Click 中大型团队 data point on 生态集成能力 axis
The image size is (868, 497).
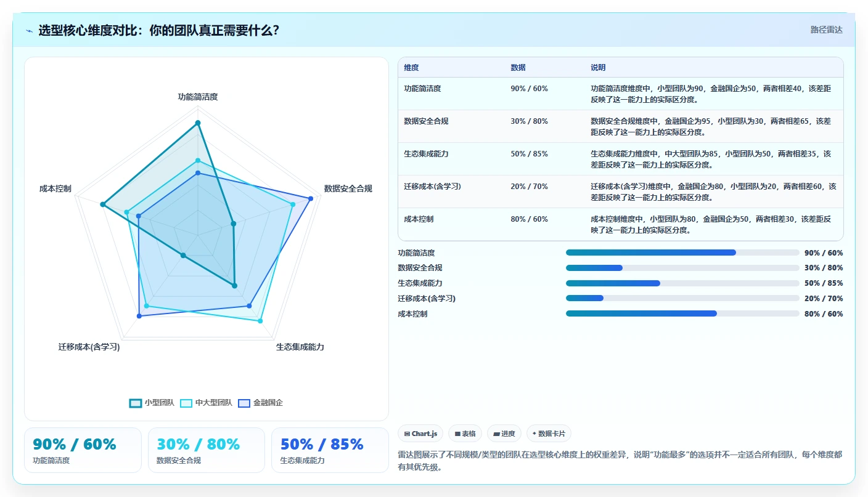[261, 321]
